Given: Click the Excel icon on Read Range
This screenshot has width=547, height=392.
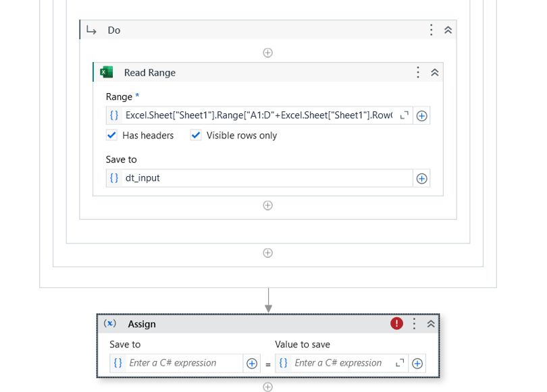Looking at the screenshot, I should pyautogui.click(x=107, y=72).
